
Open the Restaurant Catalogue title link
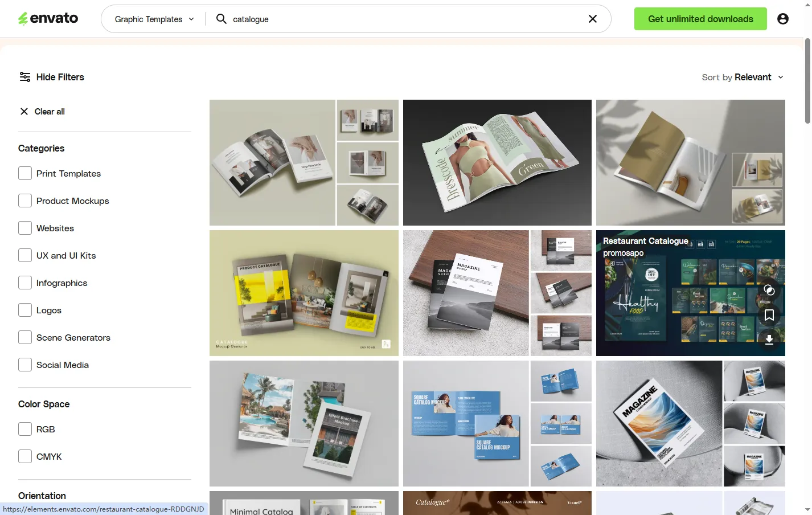click(645, 241)
